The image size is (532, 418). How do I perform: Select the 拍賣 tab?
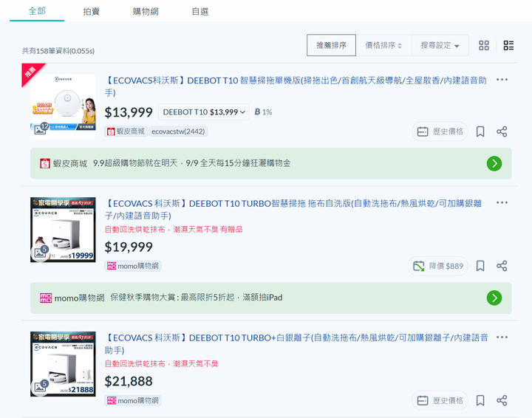click(92, 12)
